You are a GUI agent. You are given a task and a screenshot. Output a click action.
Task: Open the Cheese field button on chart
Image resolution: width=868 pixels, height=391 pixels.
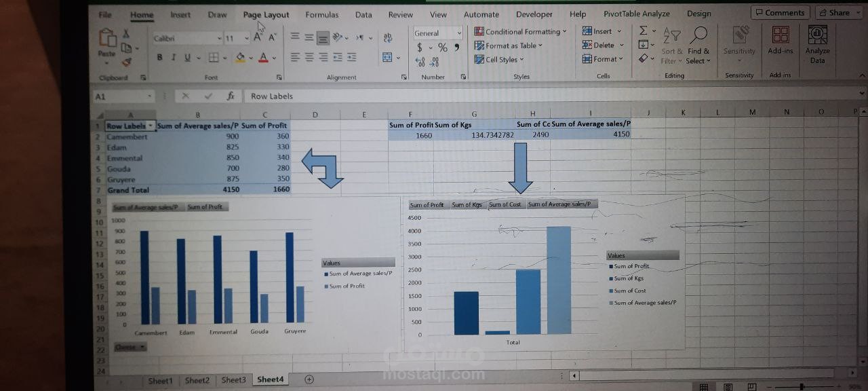click(x=130, y=347)
